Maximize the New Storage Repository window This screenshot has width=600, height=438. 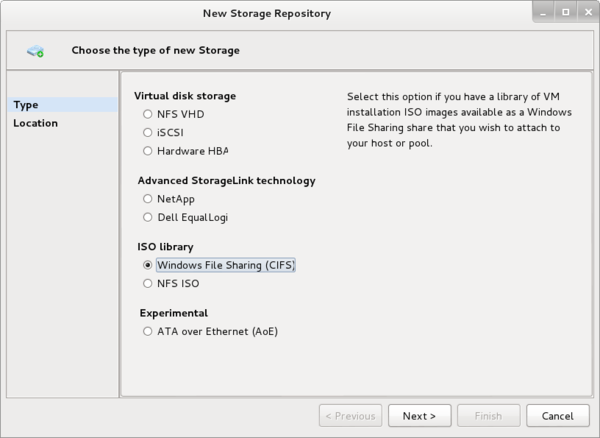(565, 13)
